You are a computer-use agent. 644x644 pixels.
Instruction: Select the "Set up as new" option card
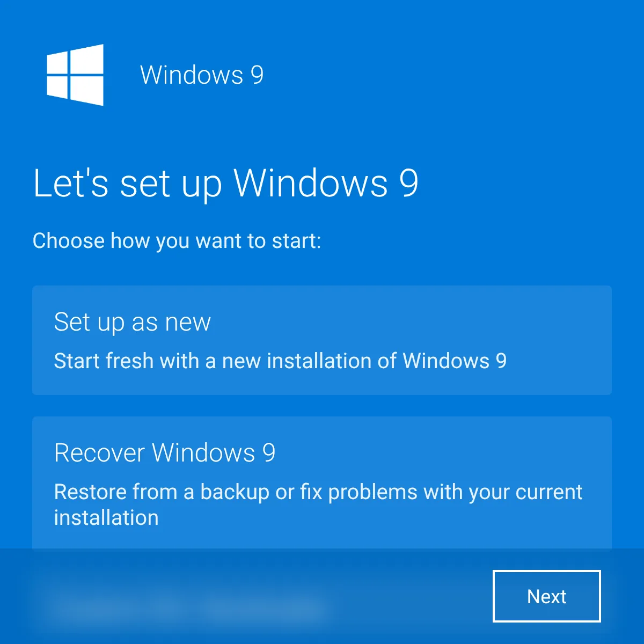click(322, 340)
